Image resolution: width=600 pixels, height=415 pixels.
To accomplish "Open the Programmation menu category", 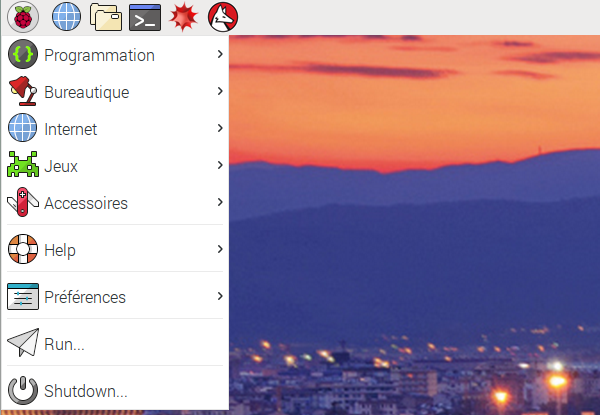I will [115, 55].
